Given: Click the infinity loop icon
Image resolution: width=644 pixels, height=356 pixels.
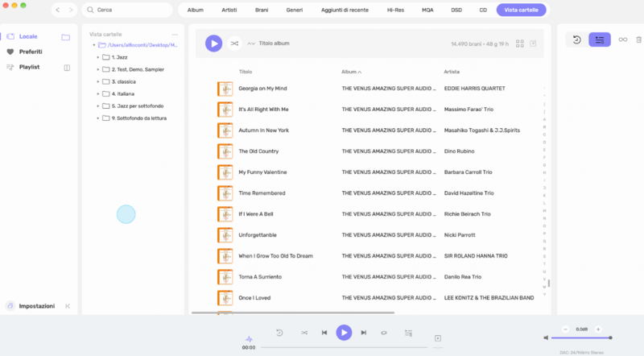Looking at the screenshot, I should click(623, 39).
